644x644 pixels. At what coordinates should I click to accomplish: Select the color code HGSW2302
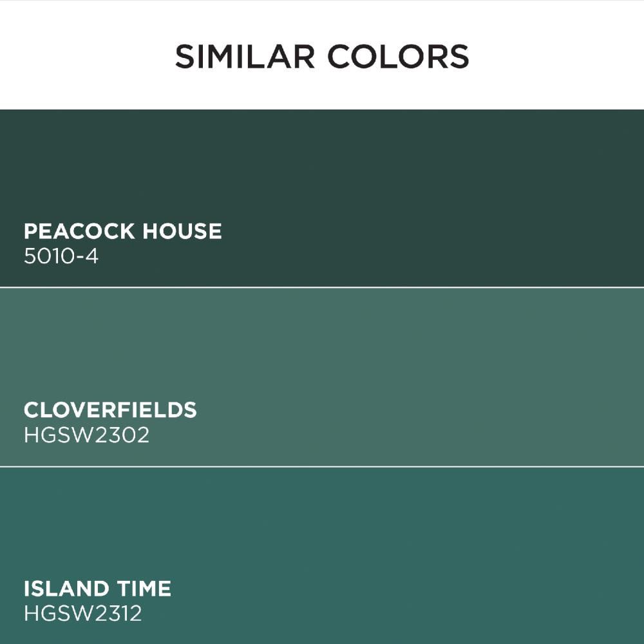coord(87,435)
